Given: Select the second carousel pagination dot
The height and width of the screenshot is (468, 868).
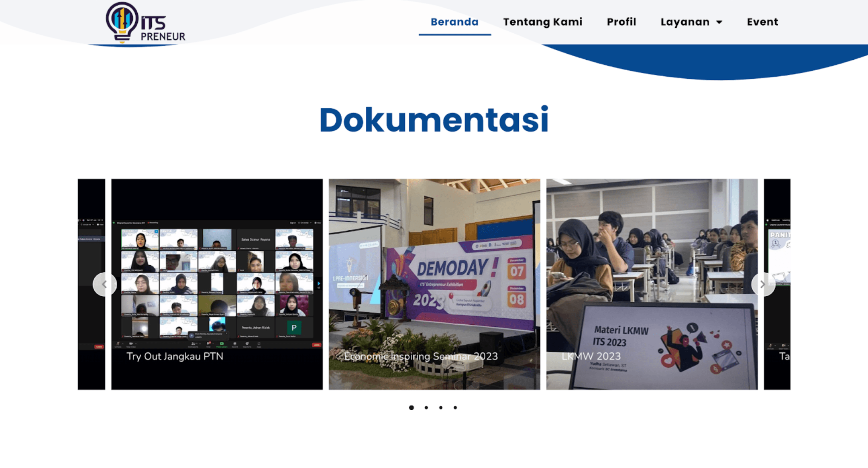Looking at the screenshot, I should tap(426, 407).
